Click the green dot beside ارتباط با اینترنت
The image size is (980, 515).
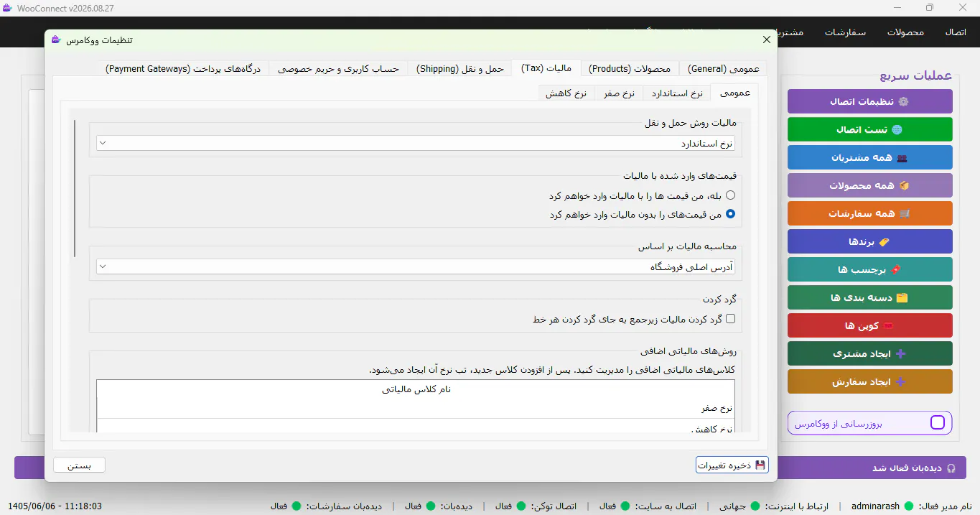(755, 506)
